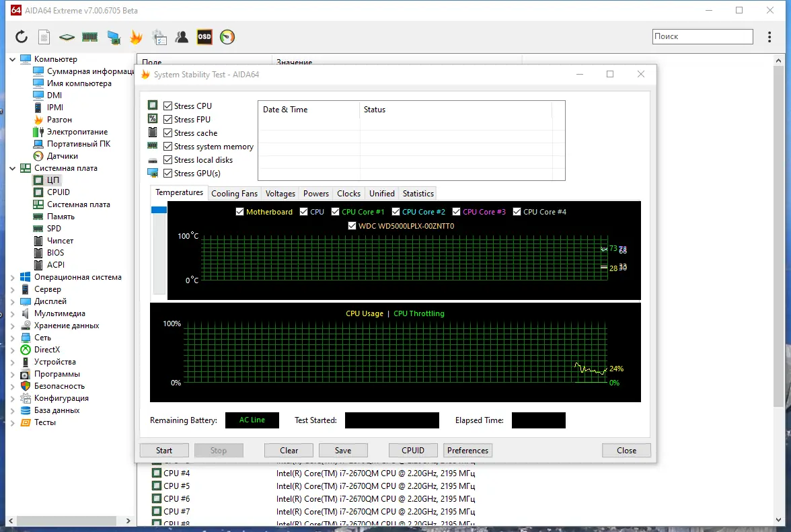Screen dimensions: 791x532
Task: Switch to the Cooling Fans tab
Action: tap(234, 194)
